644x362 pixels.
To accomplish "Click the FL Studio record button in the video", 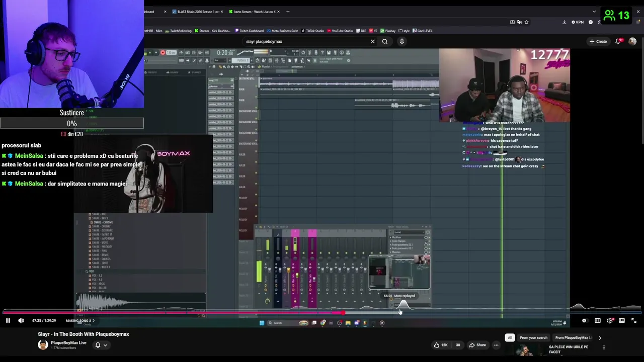I will [x=163, y=52].
